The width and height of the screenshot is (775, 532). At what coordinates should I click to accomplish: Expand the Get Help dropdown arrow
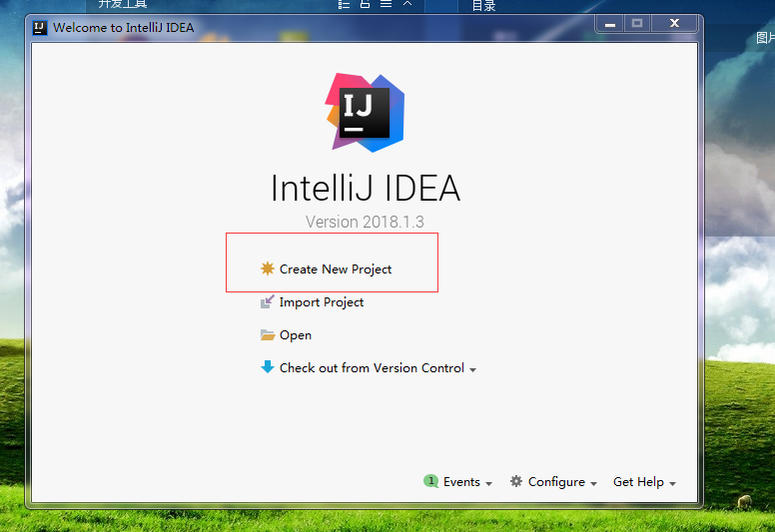click(673, 484)
